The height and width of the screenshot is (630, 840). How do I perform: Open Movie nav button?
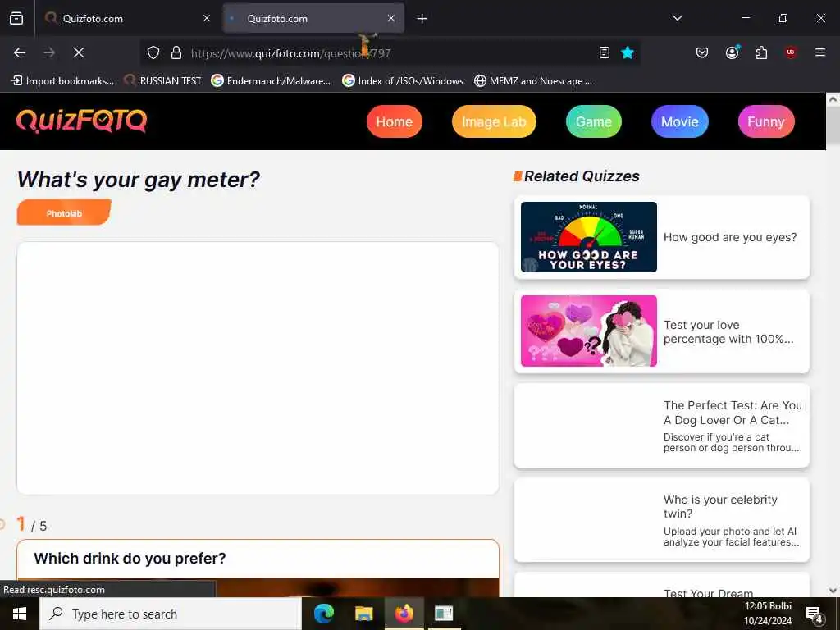(x=680, y=121)
